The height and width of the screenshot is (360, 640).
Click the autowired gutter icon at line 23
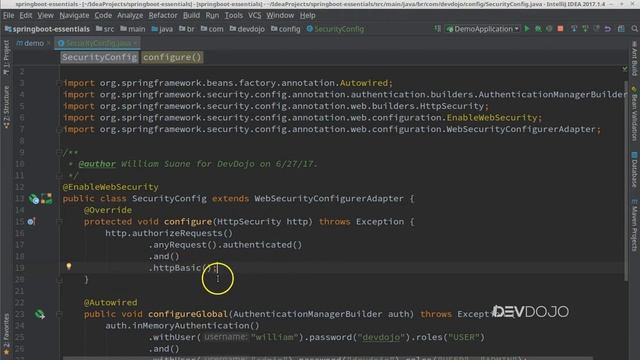coord(40,314)
